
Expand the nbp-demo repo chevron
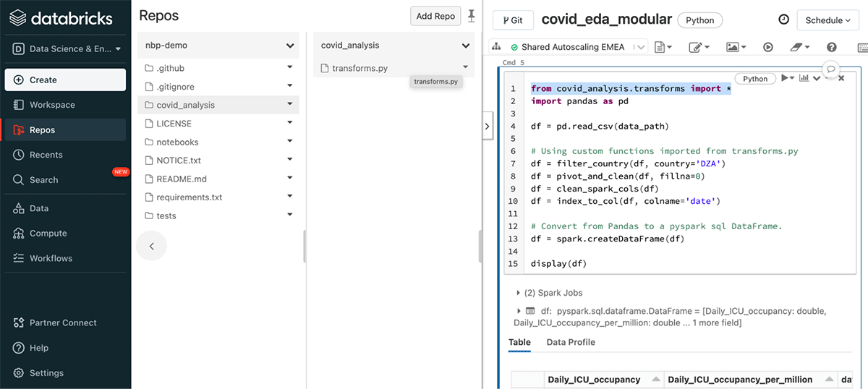click(290, 46)
